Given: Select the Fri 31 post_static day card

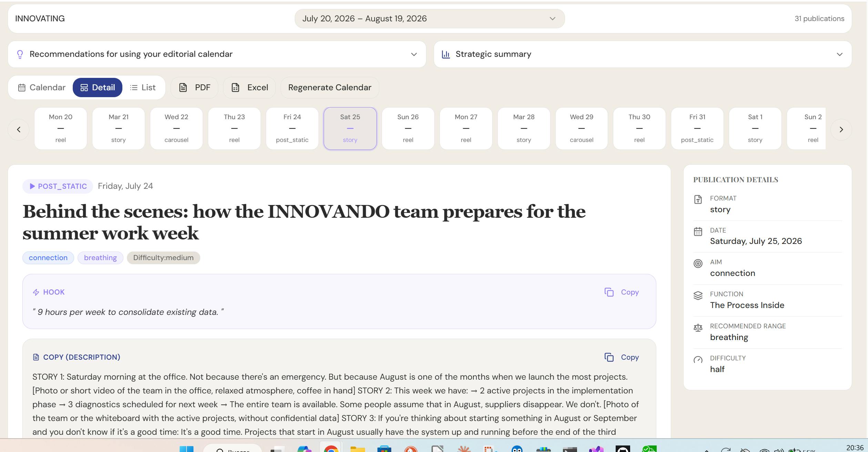Looking at the screenshot, I should click(x=697, y=129).
